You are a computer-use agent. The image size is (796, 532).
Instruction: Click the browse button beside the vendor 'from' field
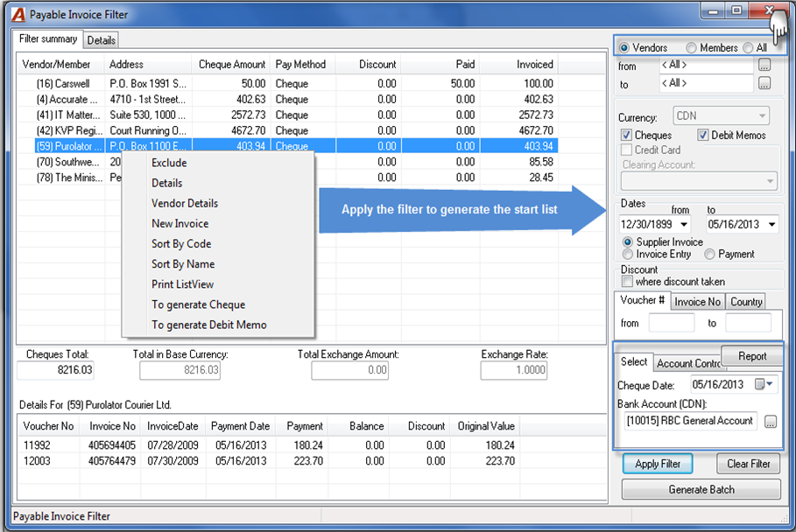(x=764, y=65)
